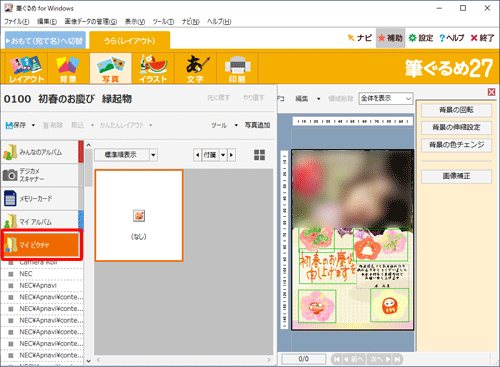Click next 付箋 right arrow

(232, 155)
